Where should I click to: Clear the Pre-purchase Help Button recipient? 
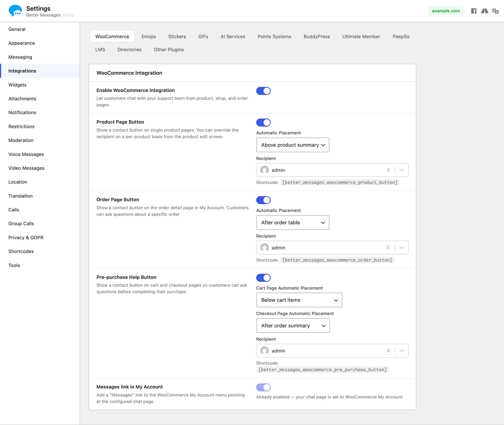(x=388, y=351)
